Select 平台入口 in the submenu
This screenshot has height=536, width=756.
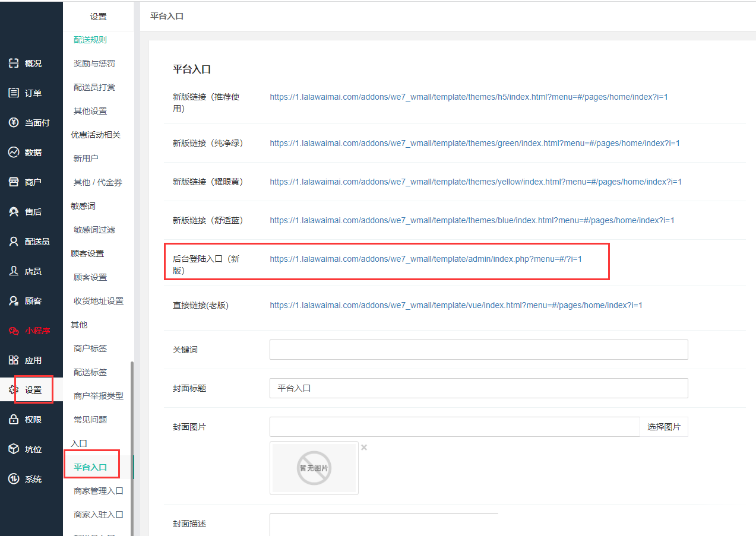pyautogui.click(x=90, y=467)
